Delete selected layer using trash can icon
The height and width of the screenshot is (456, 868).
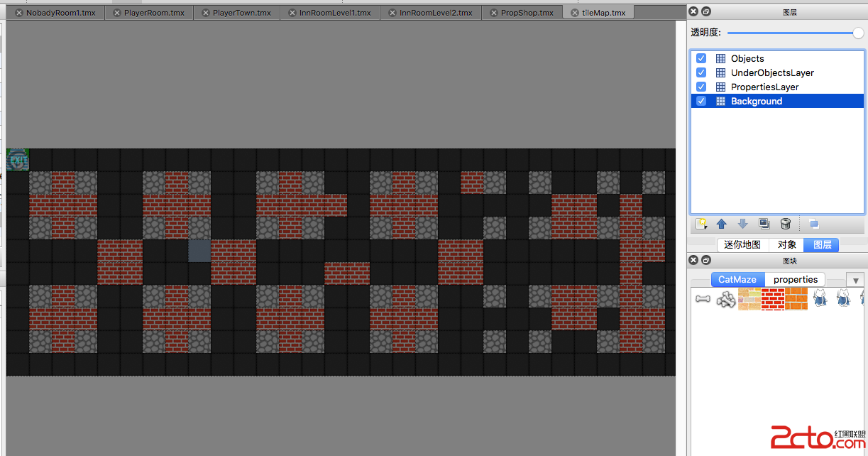click(786, 224)
